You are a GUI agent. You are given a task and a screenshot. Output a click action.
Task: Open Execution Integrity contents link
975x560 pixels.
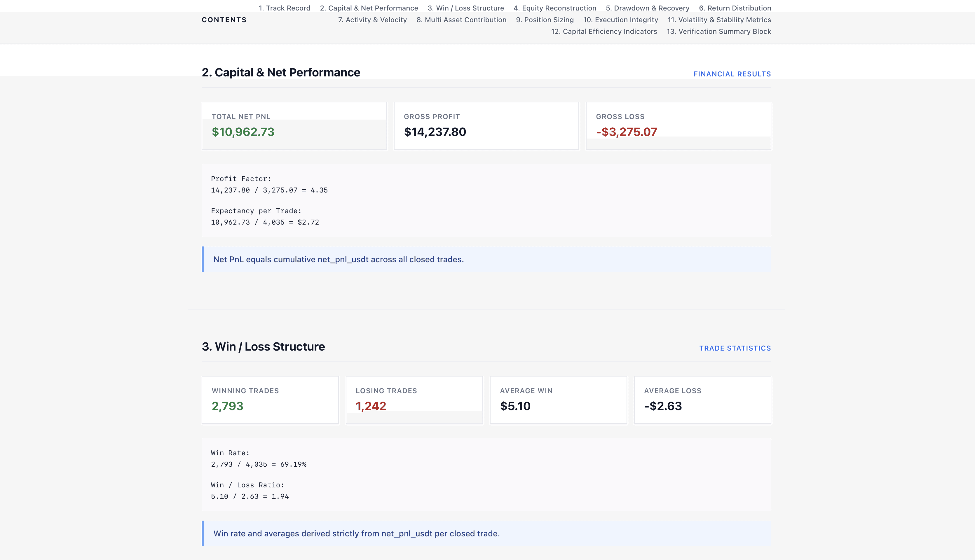(620, 20)
